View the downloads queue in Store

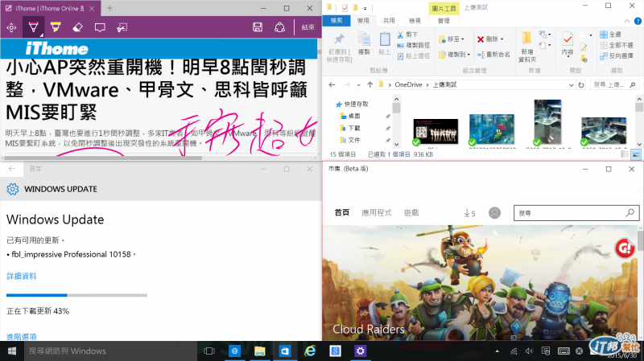[469, 213]
